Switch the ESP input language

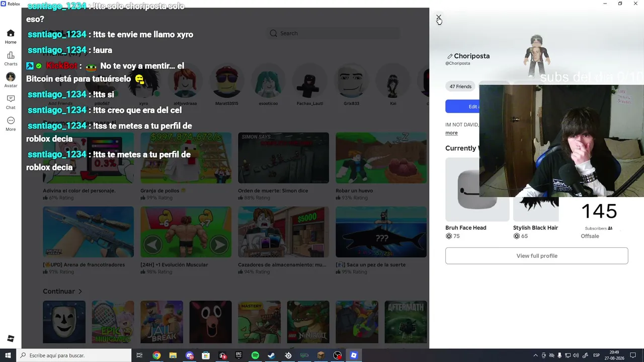point(596,355)
